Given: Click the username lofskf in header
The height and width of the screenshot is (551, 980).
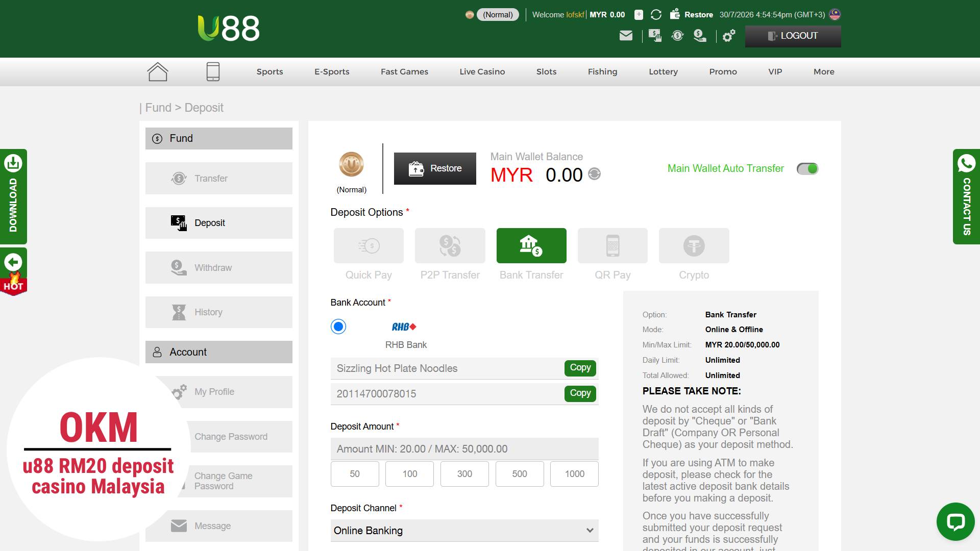Looking at the screenshot, I should (575, 15).
